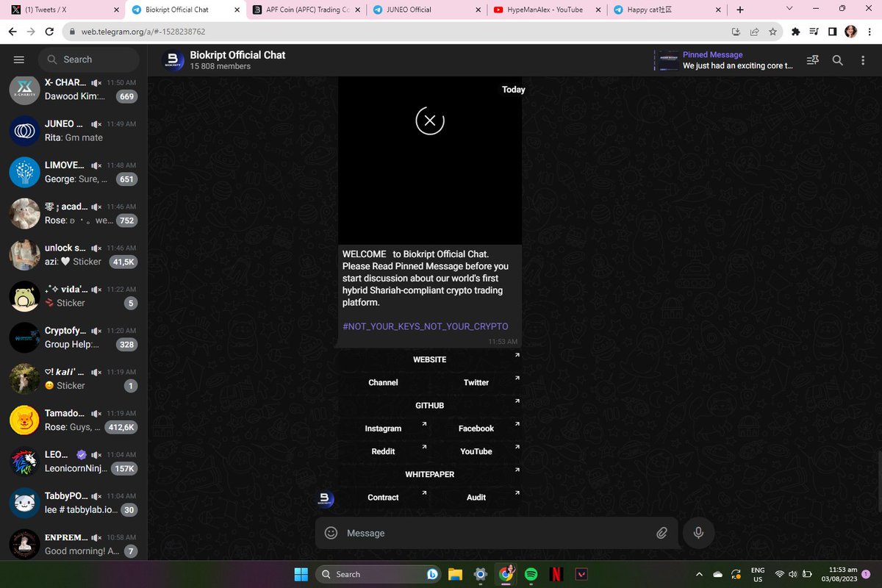The height and width of the screenshot is (588, 882).
Task: Open the unlock s... chat with 41,5K badge
Action: point(73,255)
